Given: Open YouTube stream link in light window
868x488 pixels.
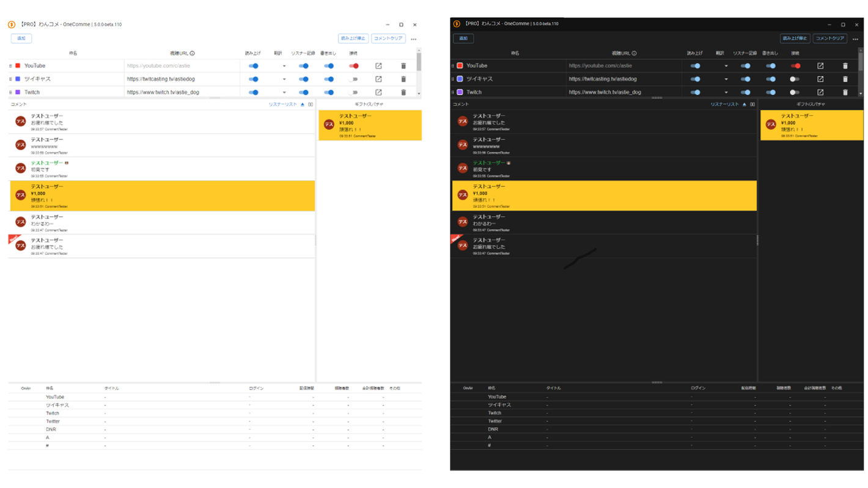Looking at the screenshot, I should tap(378, 66).
